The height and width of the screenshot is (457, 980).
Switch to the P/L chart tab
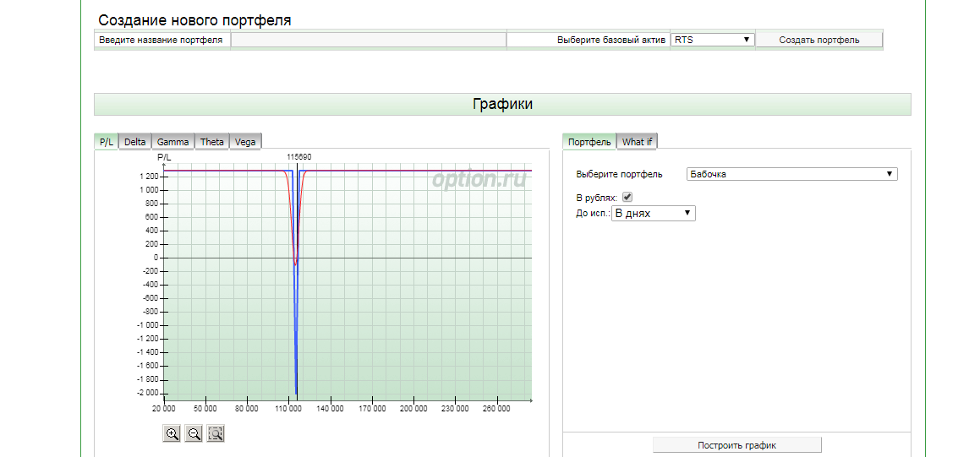[x=107, y=142]
